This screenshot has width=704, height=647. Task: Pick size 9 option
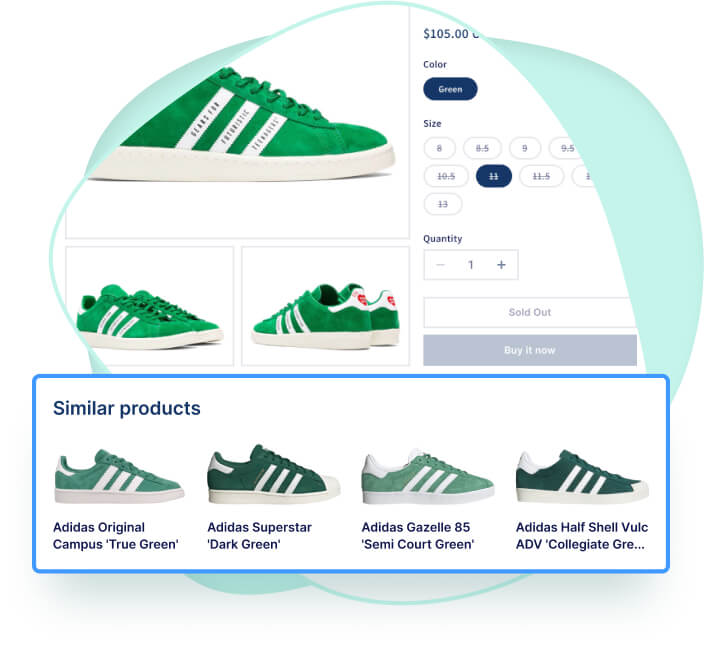(525, 148)
